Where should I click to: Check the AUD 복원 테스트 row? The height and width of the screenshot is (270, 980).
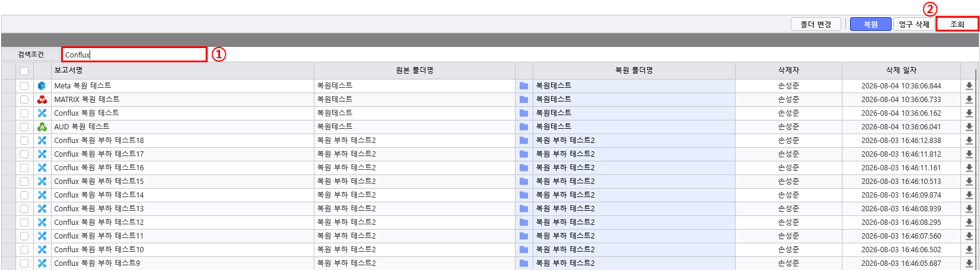click(24, 127)
